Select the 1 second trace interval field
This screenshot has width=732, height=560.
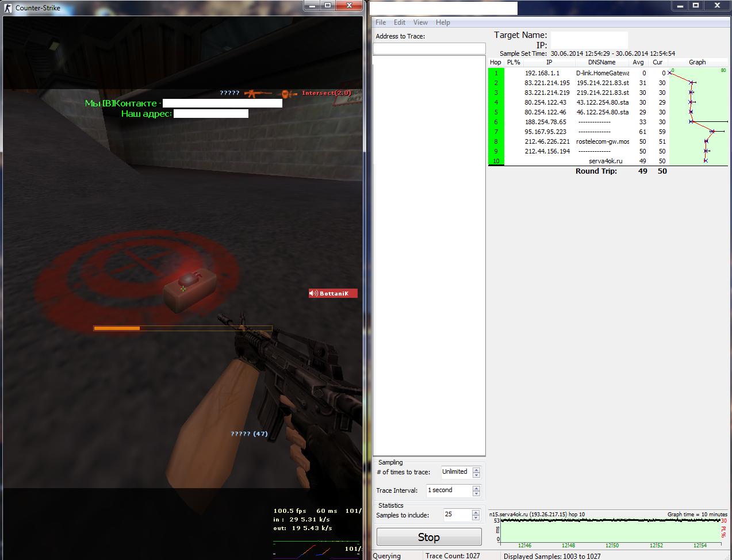[449, 490]
